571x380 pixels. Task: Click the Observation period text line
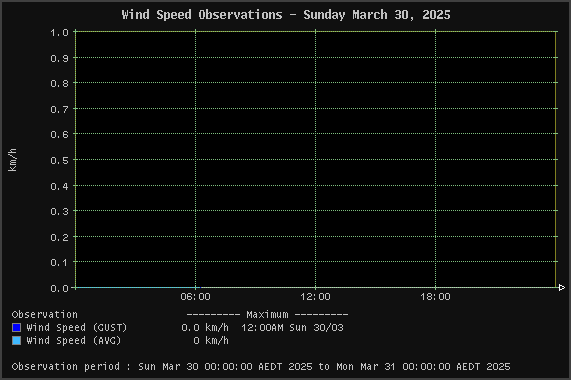point(261,367)
